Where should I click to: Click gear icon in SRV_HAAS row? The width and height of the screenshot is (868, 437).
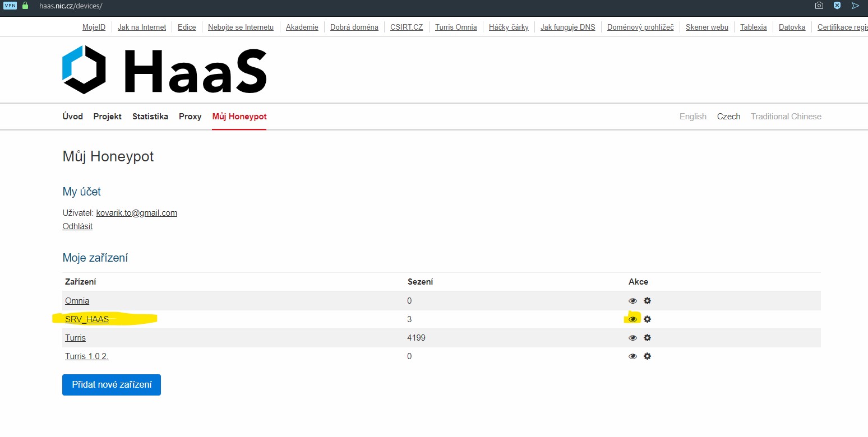647,319
